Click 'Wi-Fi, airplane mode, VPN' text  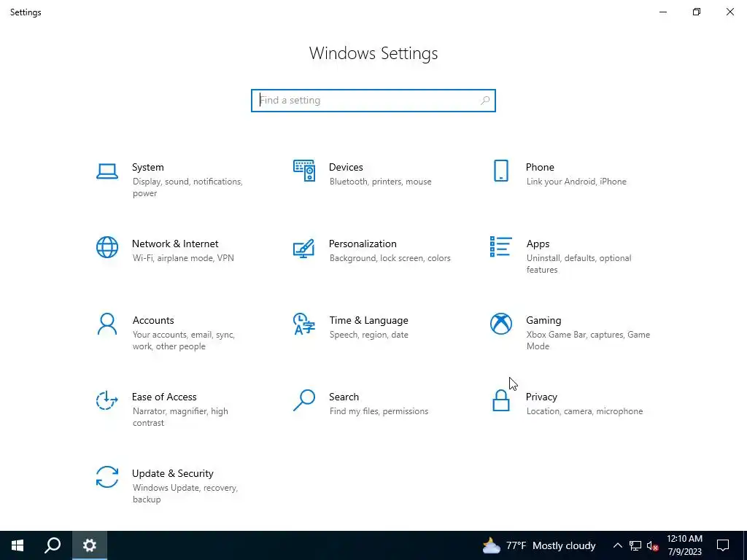(183, 258)
